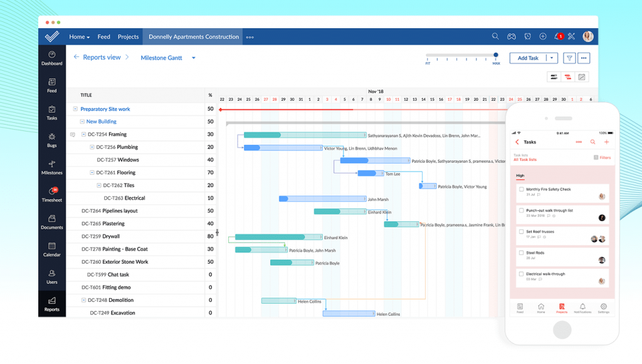Tap the back chevron in phone Tasks header

click(x=517, y=142)
